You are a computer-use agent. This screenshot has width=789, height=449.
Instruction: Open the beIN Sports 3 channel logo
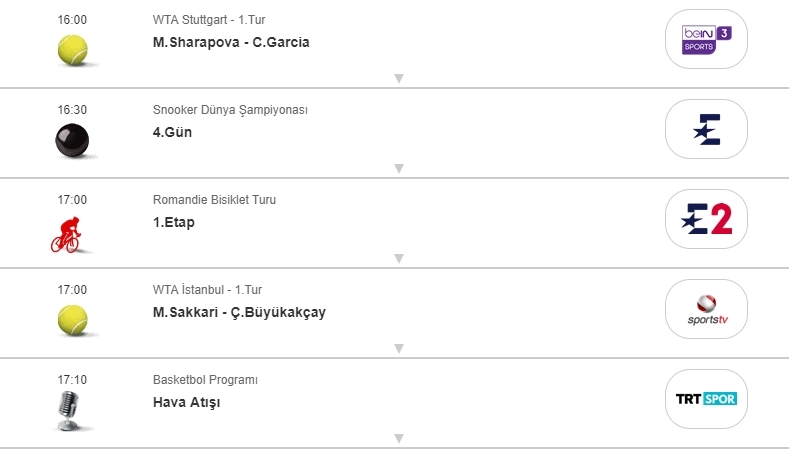click(706, 39)
